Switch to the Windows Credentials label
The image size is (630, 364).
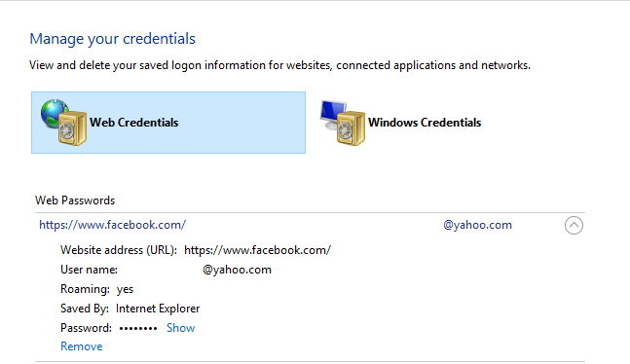click(425, 123)
